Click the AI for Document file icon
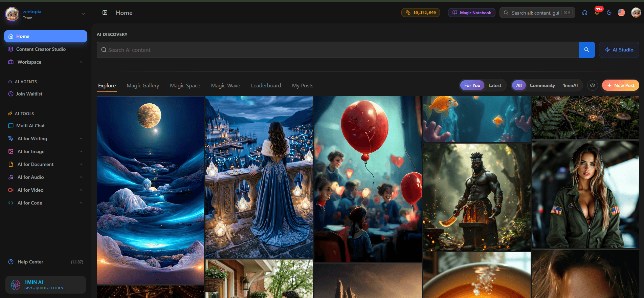644x298 pixels. (x=11, y=164)
